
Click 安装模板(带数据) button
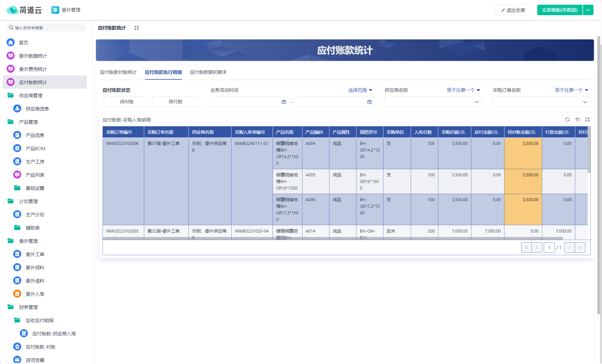[x=560, y=10]
